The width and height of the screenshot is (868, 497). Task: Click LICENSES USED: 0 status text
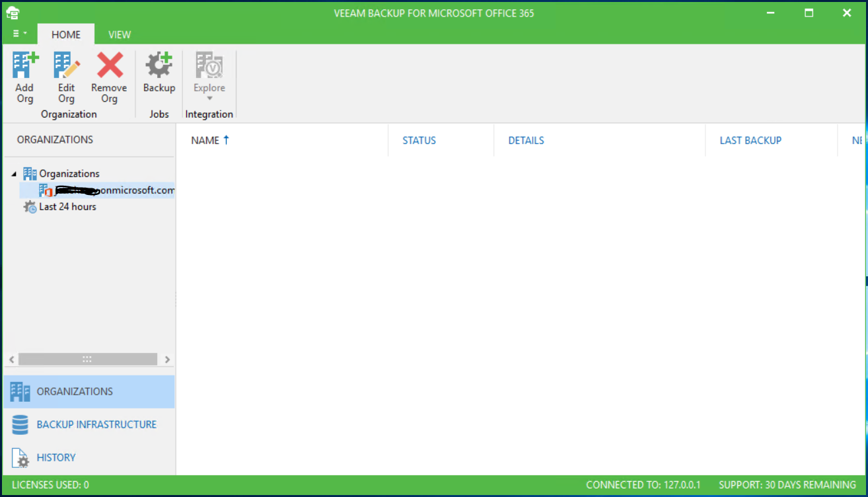coord(50,485)
